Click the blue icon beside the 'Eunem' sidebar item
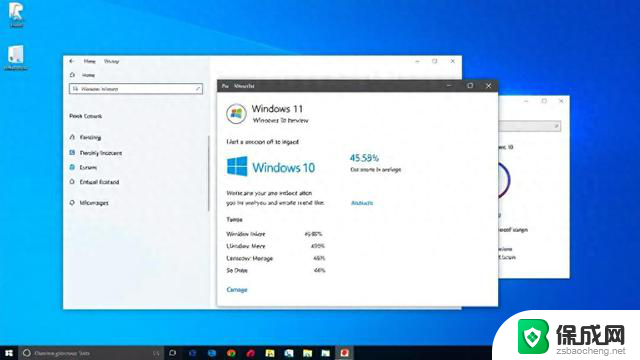This screenshot has width=640, height=360. pyautogui.click(x=72, y=167)
